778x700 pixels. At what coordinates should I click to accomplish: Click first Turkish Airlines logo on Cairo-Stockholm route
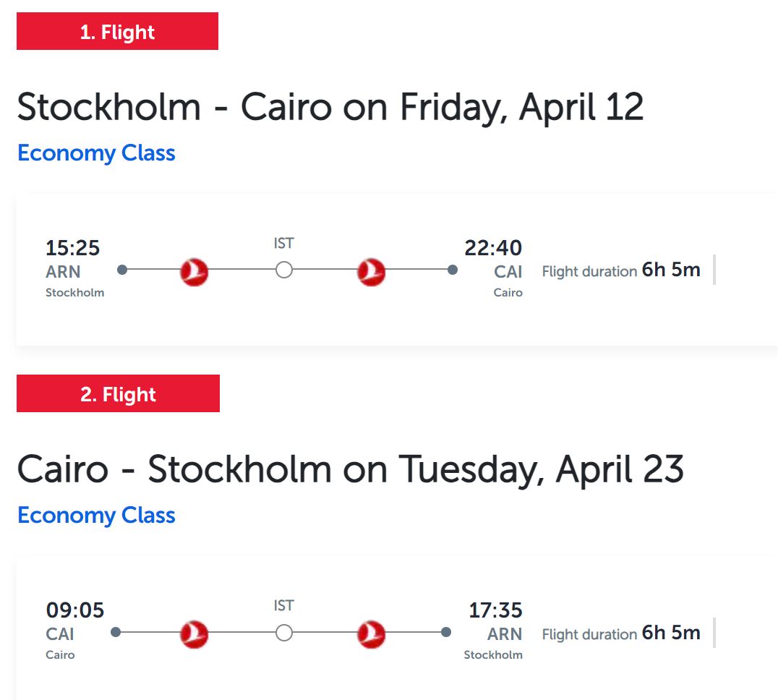tap(194, 634)
